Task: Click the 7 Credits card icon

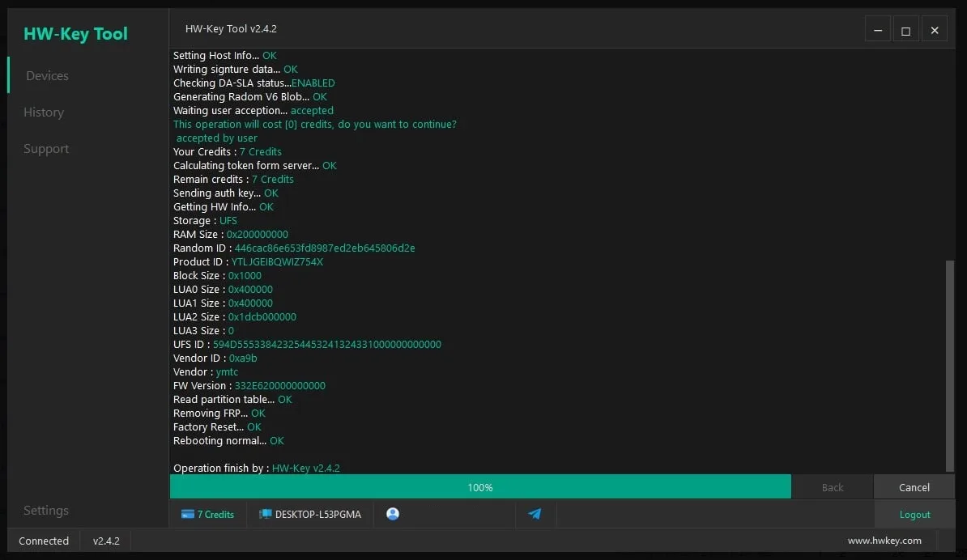Action: (187, 514)
